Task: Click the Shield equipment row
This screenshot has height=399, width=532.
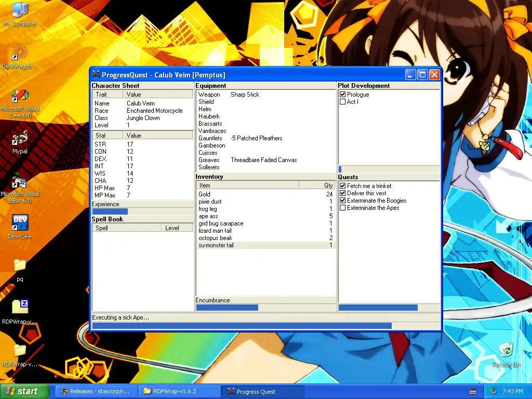Action: 265,102
